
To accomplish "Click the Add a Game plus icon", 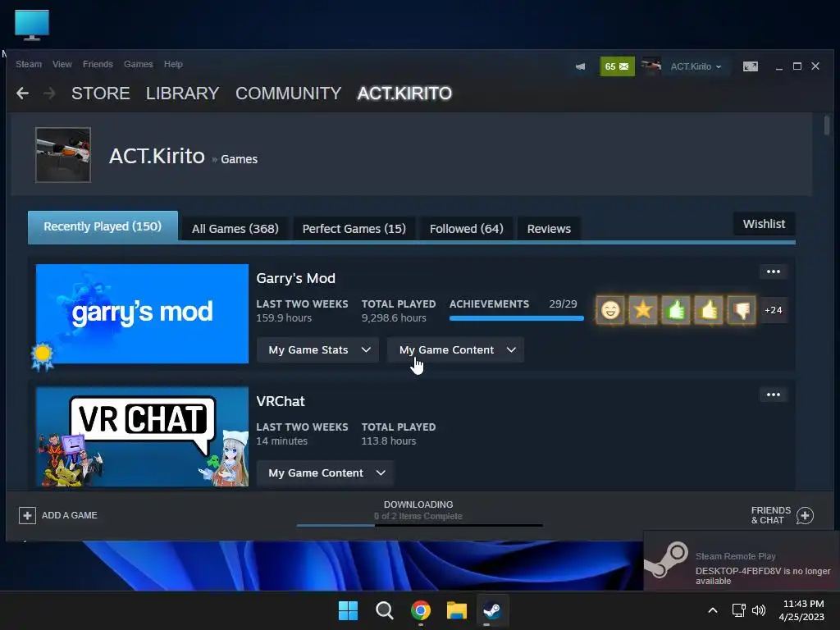I will tap(27, 515).
